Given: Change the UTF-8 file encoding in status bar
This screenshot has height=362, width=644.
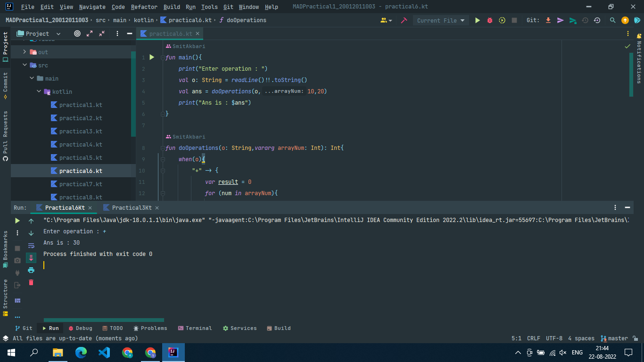Looking at the screenshot, I should pyautogui.click(x=554, y=338).
